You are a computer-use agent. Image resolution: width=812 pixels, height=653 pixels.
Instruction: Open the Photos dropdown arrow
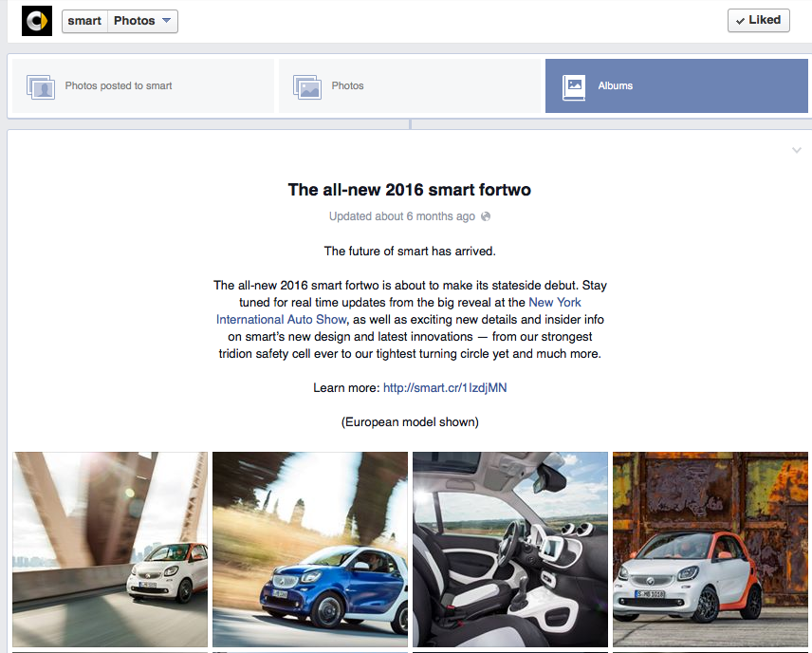pos(166,21)
